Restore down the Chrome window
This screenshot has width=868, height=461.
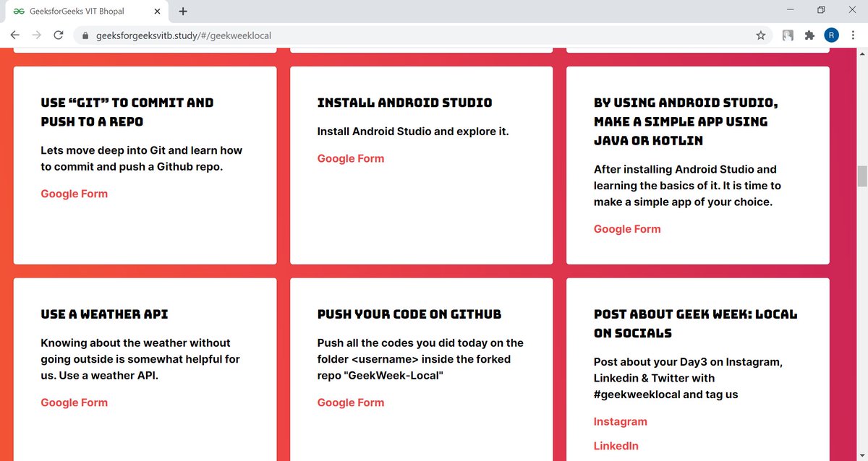pyautogui.click(x=821, y=10)
